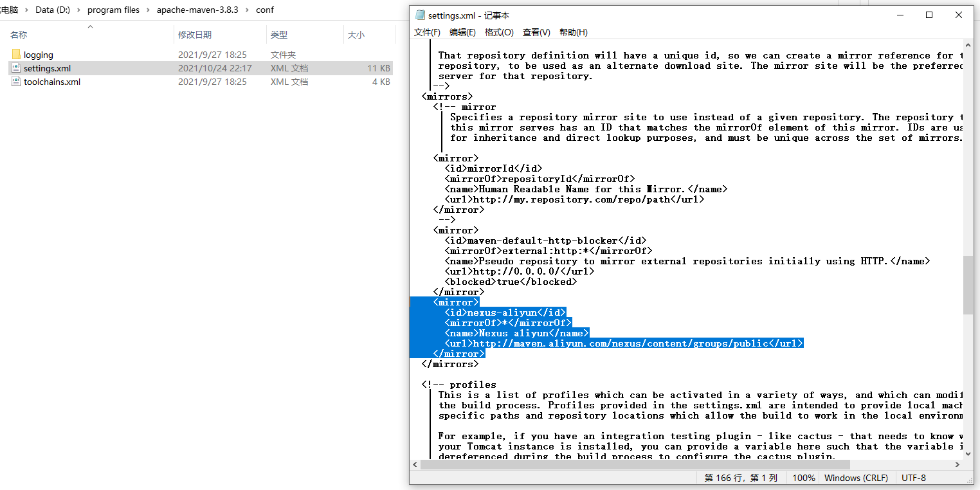This screenshot has height=490, width=980.
Task: Select the settings.xml file icon in Explorer
Action: click(x=16, y=68)
